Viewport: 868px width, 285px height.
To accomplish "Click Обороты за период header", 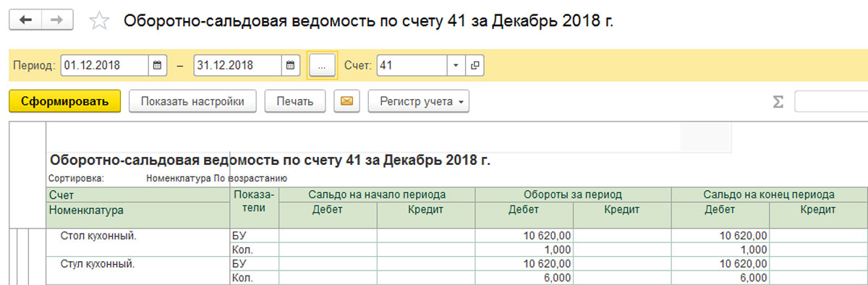I will point(573,195).
